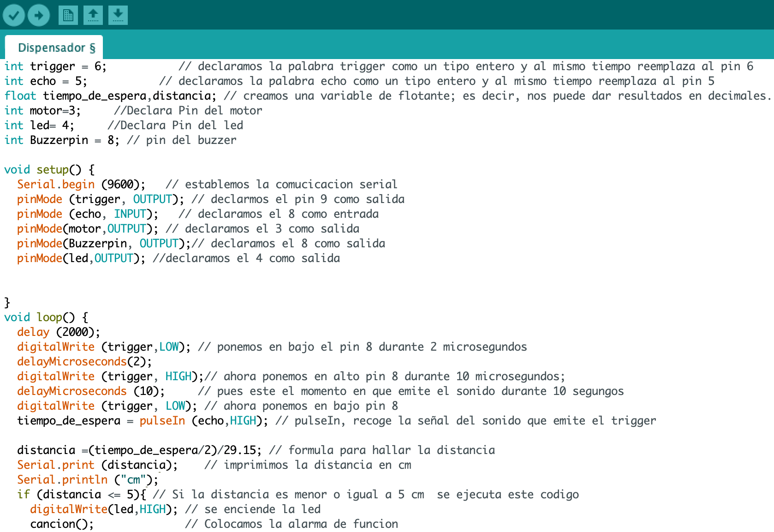Click the closing brace of setup
Image resolution: width=774 pixels, height=532 pixels.
pos(7,303)
